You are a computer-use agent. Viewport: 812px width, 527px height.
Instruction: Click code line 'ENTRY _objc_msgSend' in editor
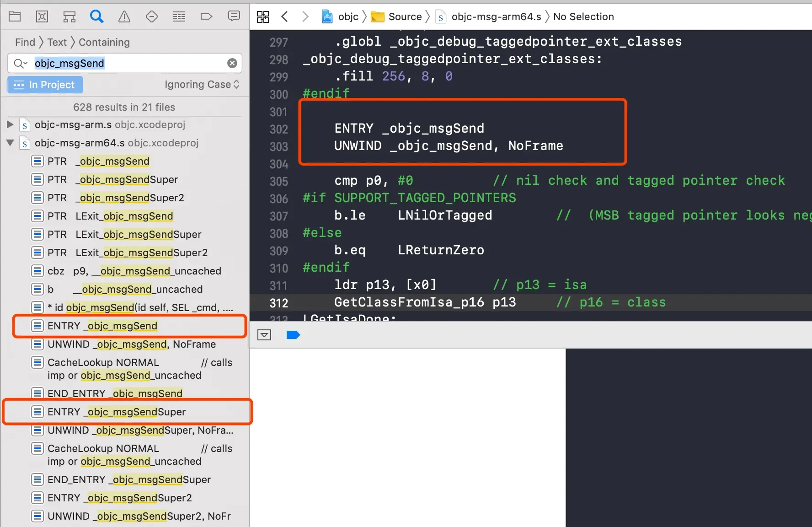[409, 128]
